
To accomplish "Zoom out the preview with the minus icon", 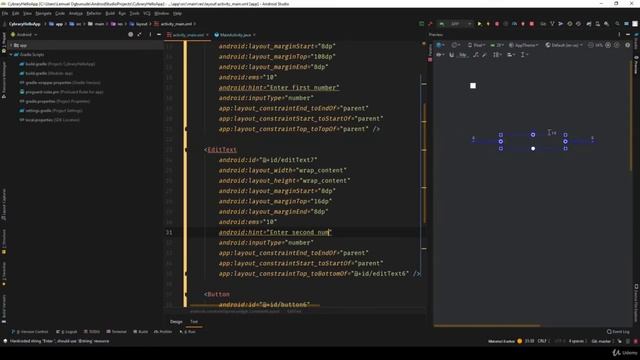I will 591,45.
